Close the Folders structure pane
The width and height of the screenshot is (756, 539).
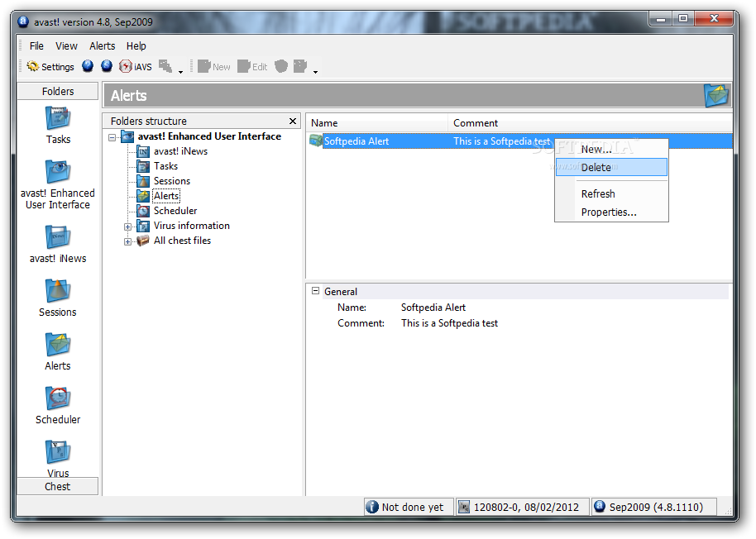(293, 121)
